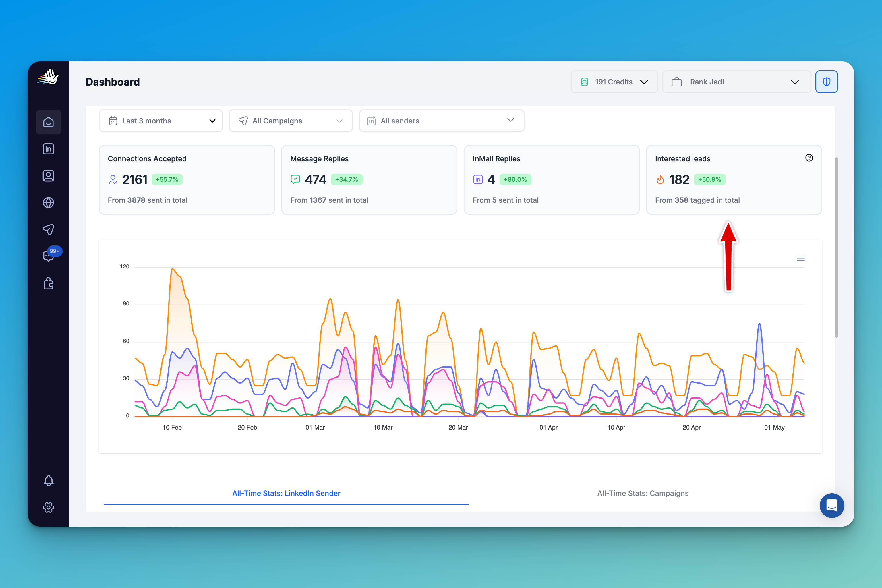882x588 pixels.
Task: Click the 10 Apr chart axis label
Action: pos(616,428)
